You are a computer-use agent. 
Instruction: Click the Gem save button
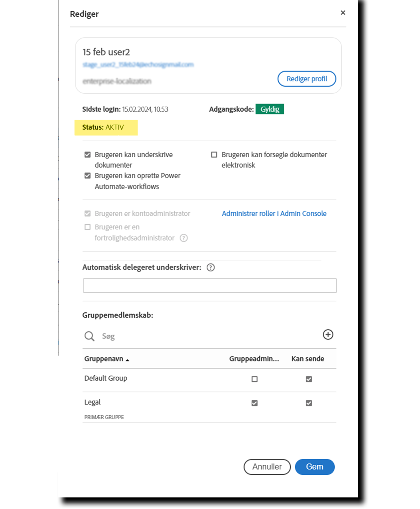click(315, 467)
